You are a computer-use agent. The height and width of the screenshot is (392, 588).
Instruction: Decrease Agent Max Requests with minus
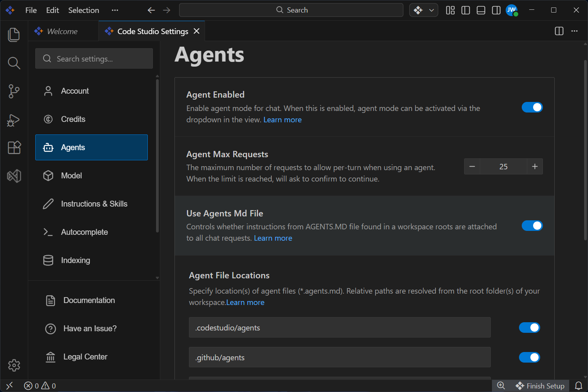[x=472, y=167]
